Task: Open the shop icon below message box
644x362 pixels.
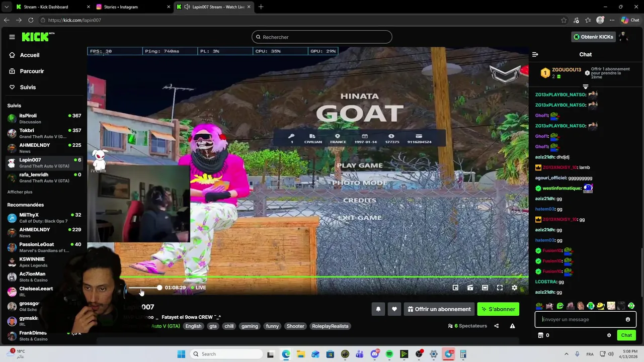Action: pyautogui.click(x=541, y=335)
